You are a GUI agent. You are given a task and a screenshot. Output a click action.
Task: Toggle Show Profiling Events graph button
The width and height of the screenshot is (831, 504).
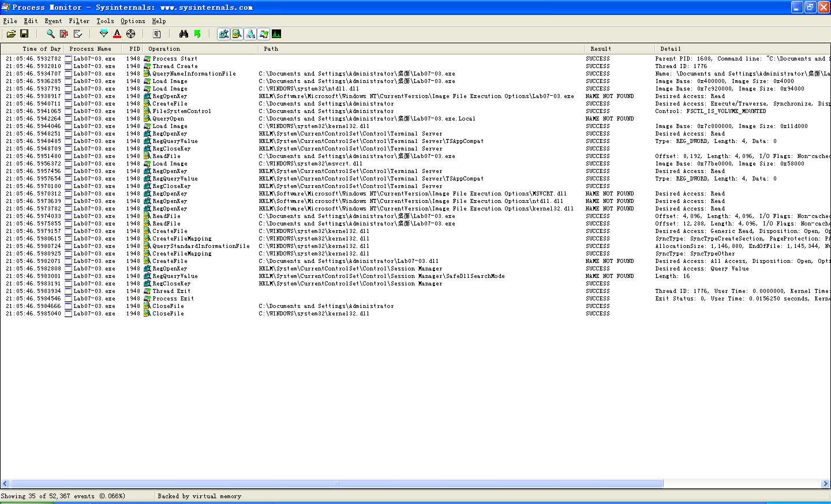(277, 34)
